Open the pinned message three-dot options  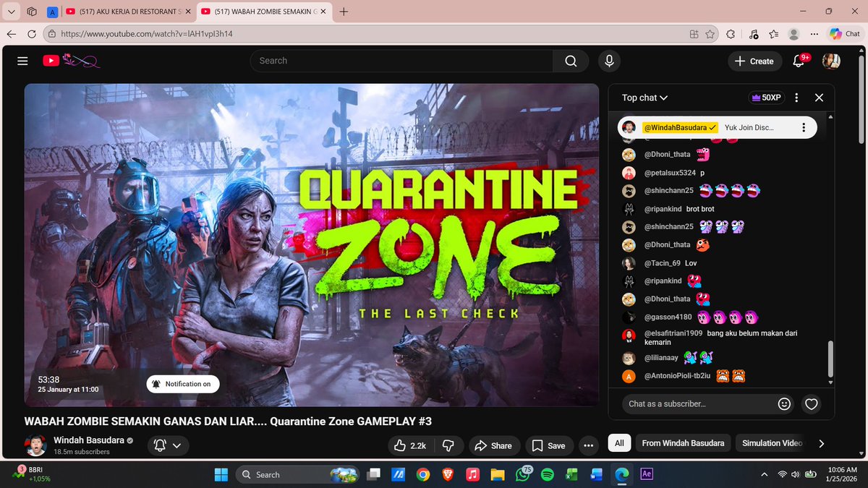click(x=804, y=127)
